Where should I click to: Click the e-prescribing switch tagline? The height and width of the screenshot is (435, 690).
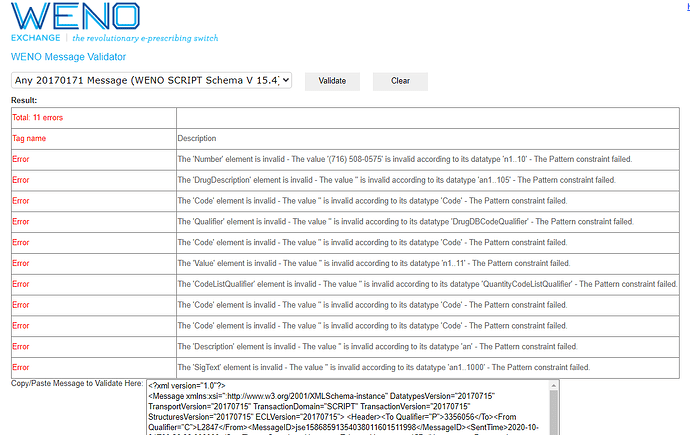point(145,38)
